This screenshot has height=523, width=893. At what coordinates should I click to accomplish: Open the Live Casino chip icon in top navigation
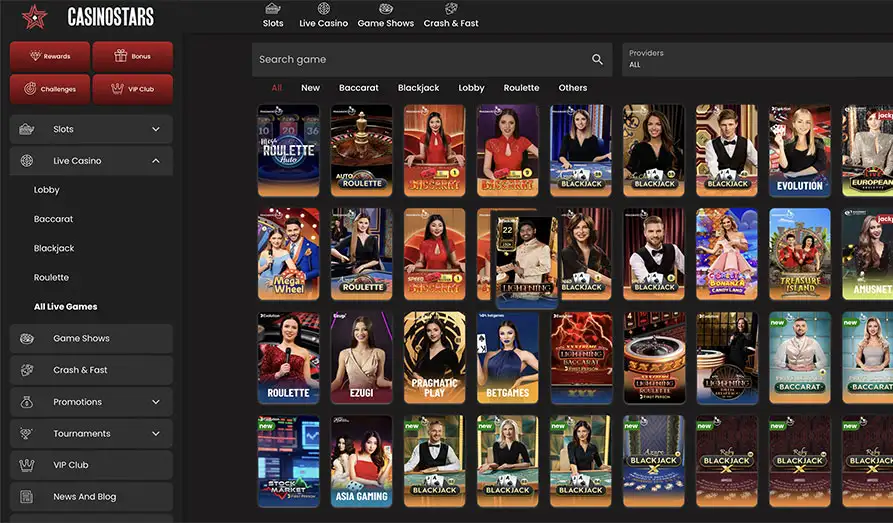pos(323,9)
